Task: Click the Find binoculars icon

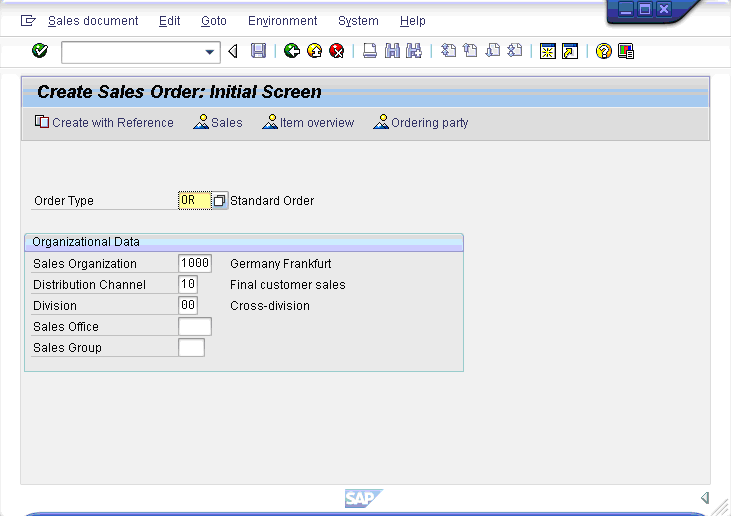Action: [x=392, y=51]
